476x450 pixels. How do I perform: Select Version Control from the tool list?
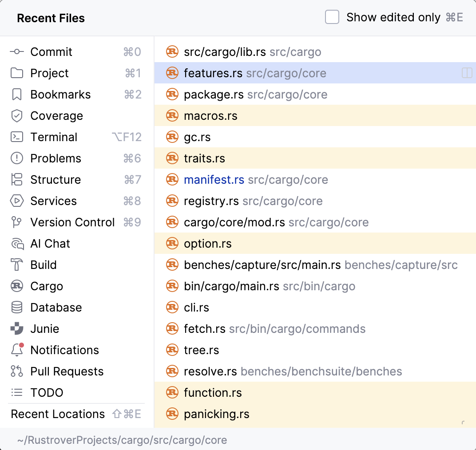(72, 222)
